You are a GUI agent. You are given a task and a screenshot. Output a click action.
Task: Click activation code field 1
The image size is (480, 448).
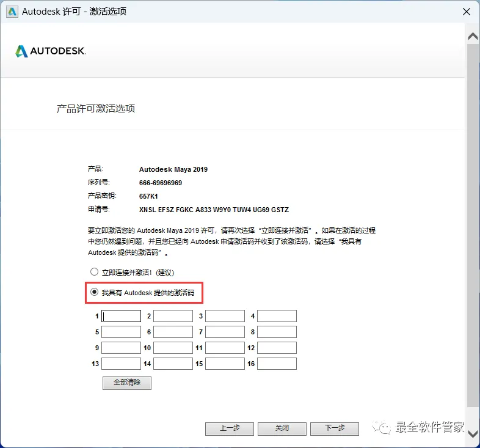pyautogui.click(x=122, y=316)
